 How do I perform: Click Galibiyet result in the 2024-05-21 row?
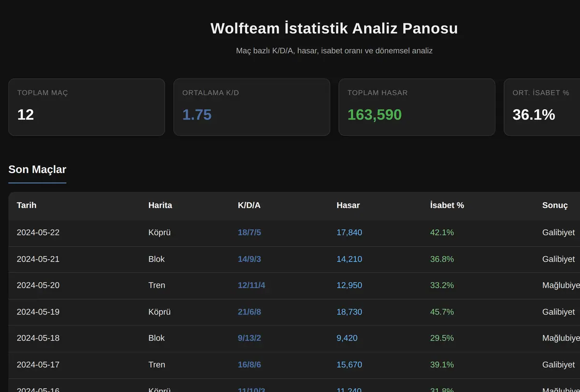coord(559,259)
